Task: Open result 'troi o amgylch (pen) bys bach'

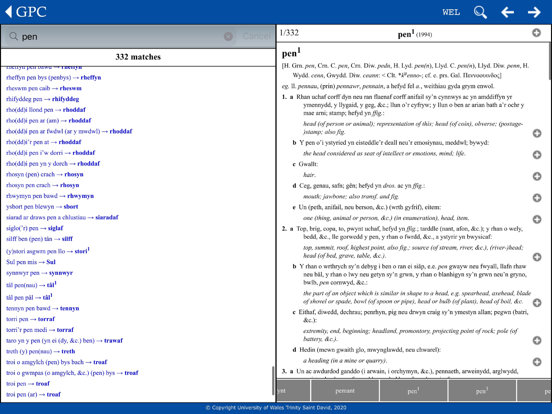Action: (57, 362)
